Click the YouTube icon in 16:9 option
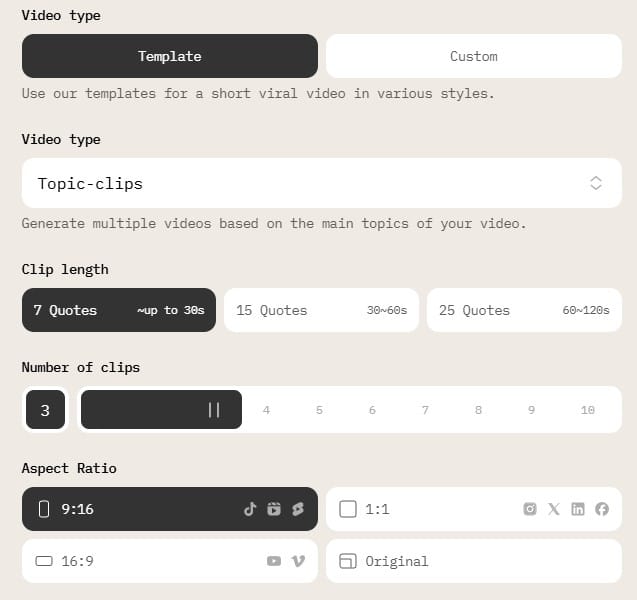637x600 pixels. (x=274, y=561)
